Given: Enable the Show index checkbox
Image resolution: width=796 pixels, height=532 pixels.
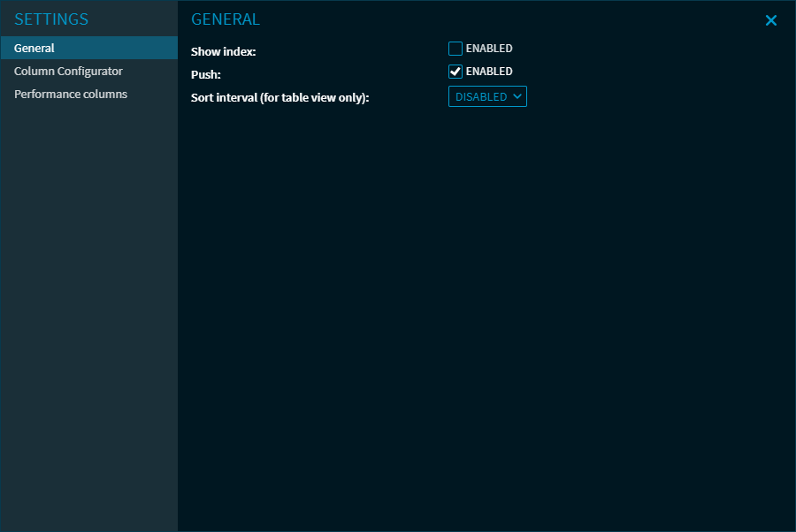Looking at the screenshot, I should pyautogui.click(x=455, y=49).
